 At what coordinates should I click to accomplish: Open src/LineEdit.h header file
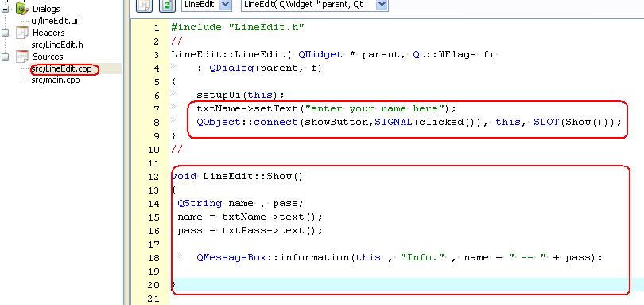[57, 45]
